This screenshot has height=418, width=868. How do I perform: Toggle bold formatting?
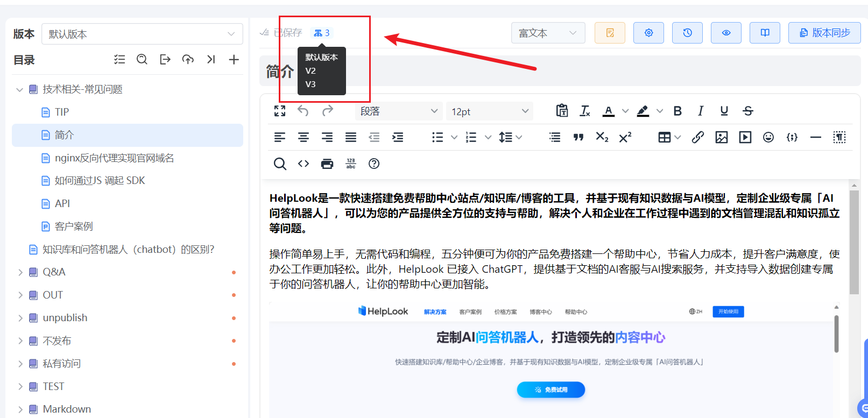coord(678,111)
